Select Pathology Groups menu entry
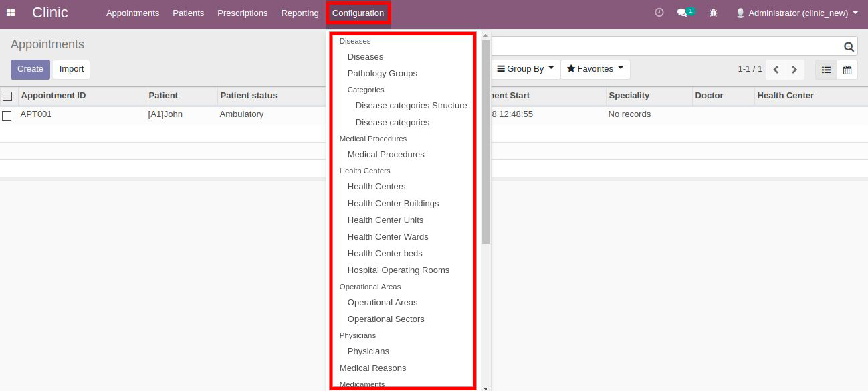 (383, 74)
